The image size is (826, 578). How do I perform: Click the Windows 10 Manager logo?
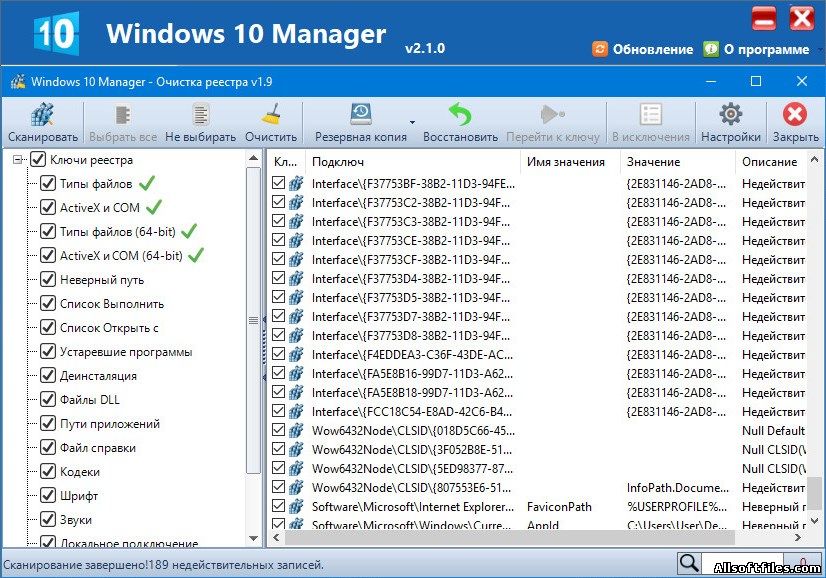[56, 33]
